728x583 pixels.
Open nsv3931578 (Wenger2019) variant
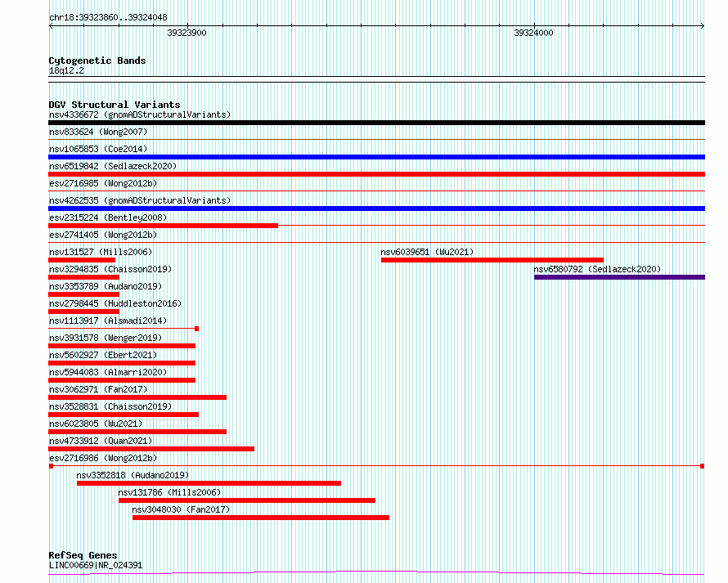click(x=106, y=338)
